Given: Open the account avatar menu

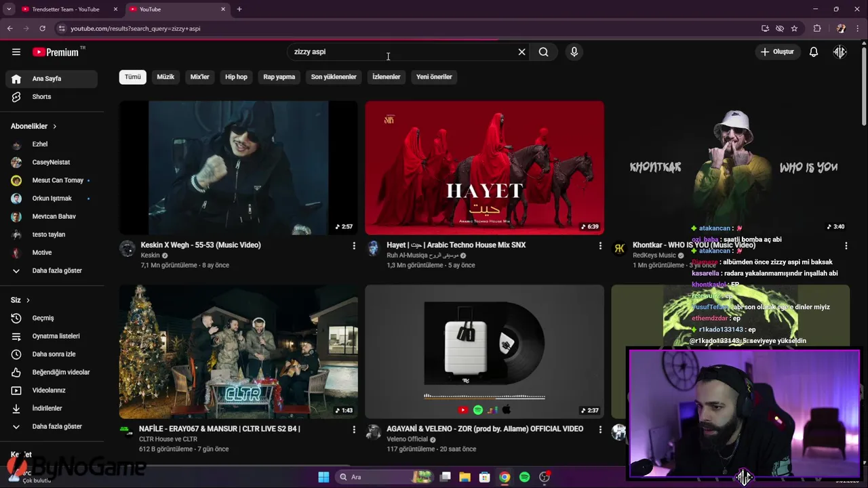Looking at the screenshot, I should coord(840,52).
